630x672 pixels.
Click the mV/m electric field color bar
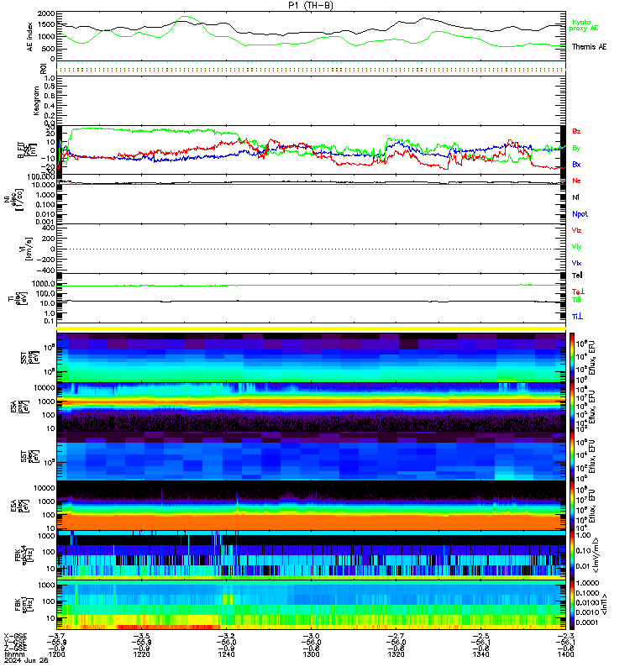pyautogui.click(x=572, y=555)
